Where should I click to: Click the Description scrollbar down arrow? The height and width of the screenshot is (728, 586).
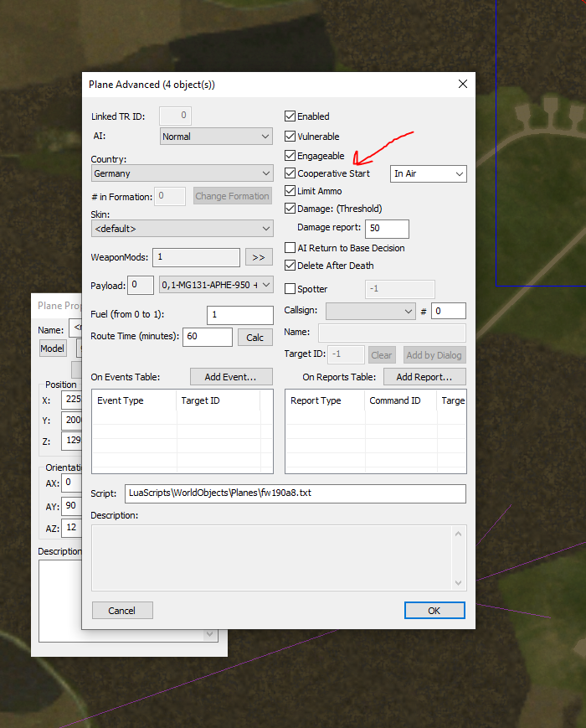click(x=459, y=583)
